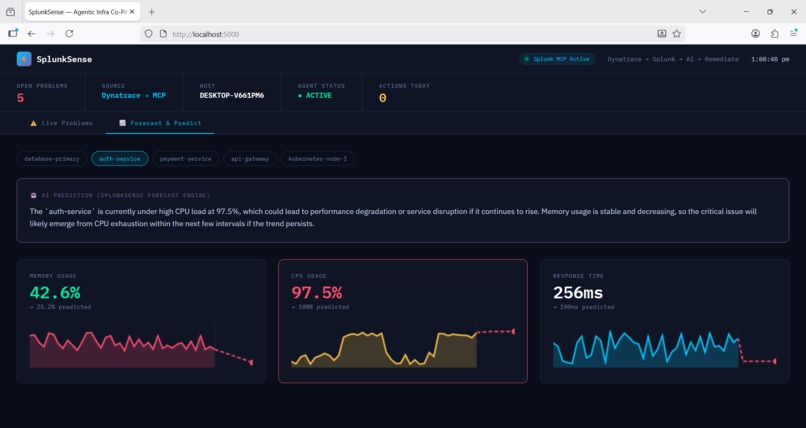Click the Dynatrace → MCP source text
Image resolution: width=806 pixels, height=428 pixels.
tap(134, 96)
